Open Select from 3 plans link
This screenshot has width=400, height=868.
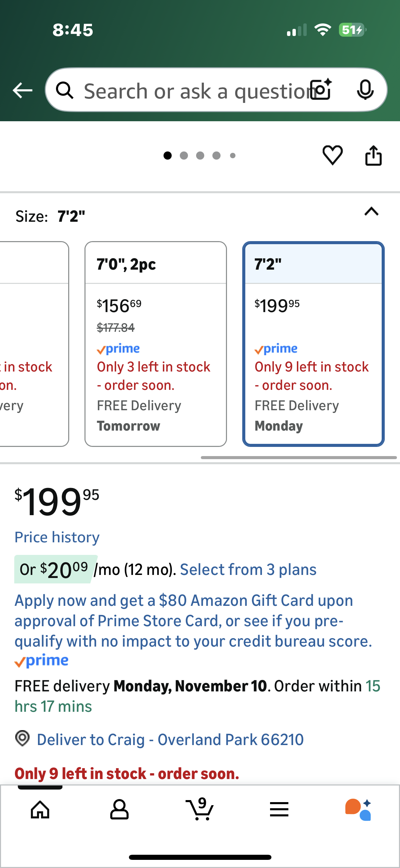(248, 570)
